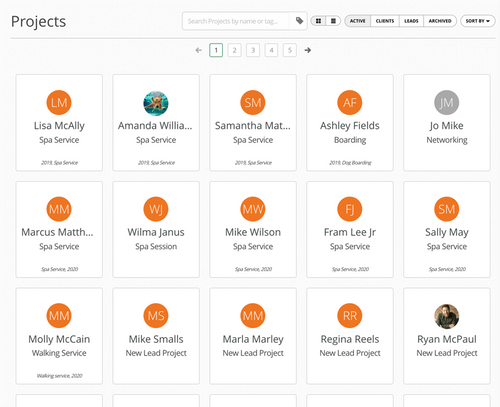Click the gray JM avatar for Jo Mike

(447, 103)
